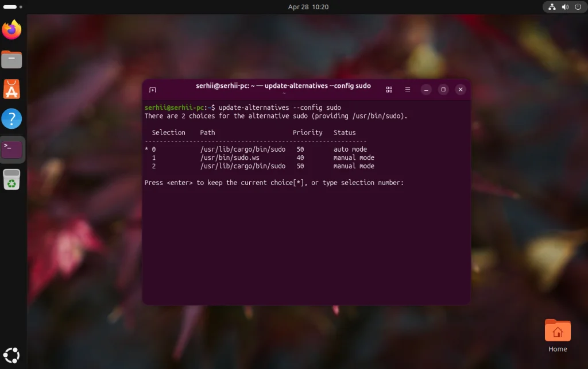
Task: Click the 'Path' column header
Action: [207, 133]
